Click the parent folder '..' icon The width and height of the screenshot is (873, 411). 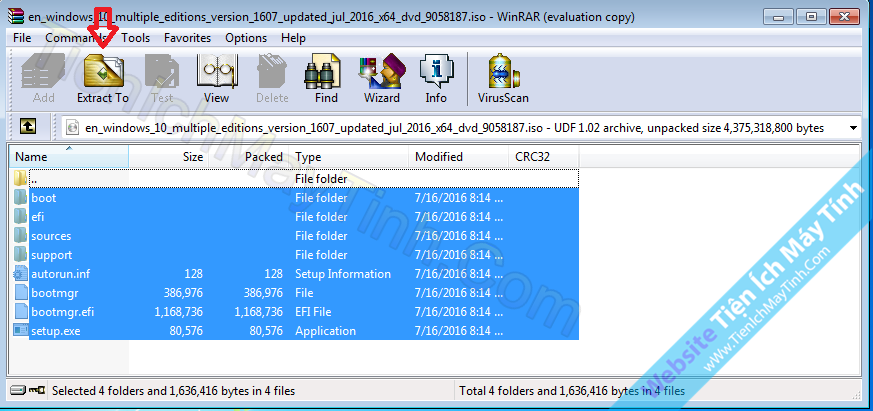(x=21, y=179)
